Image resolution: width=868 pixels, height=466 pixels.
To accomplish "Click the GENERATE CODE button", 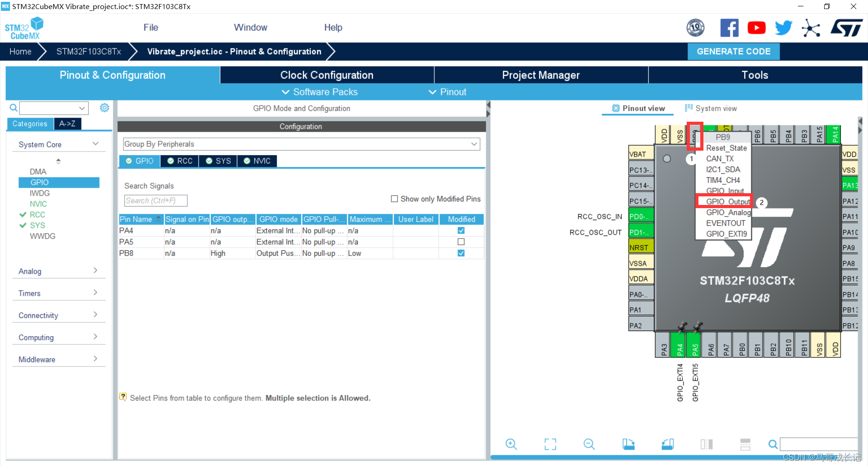I will (733, 52).
